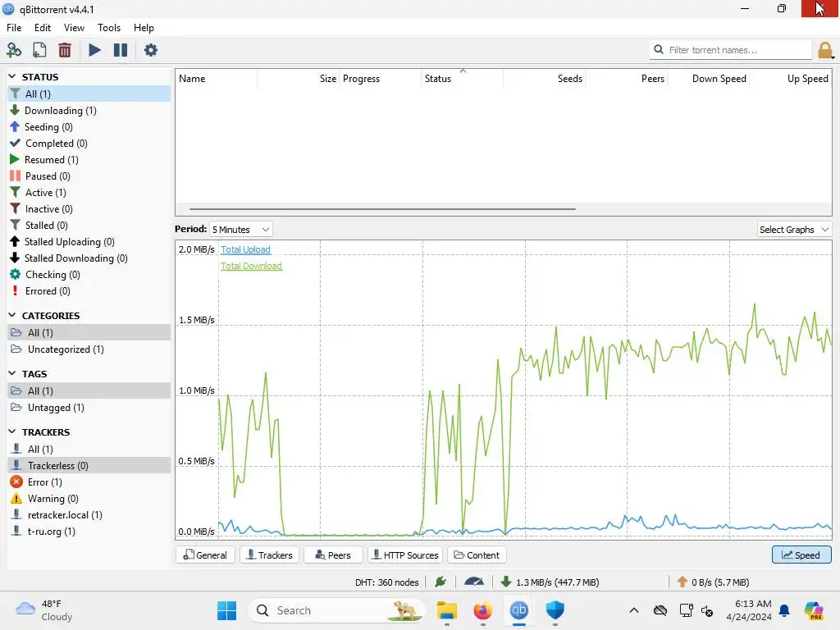The image size is (840, 630).
Task: Open the Help menu
Action: 144,28
